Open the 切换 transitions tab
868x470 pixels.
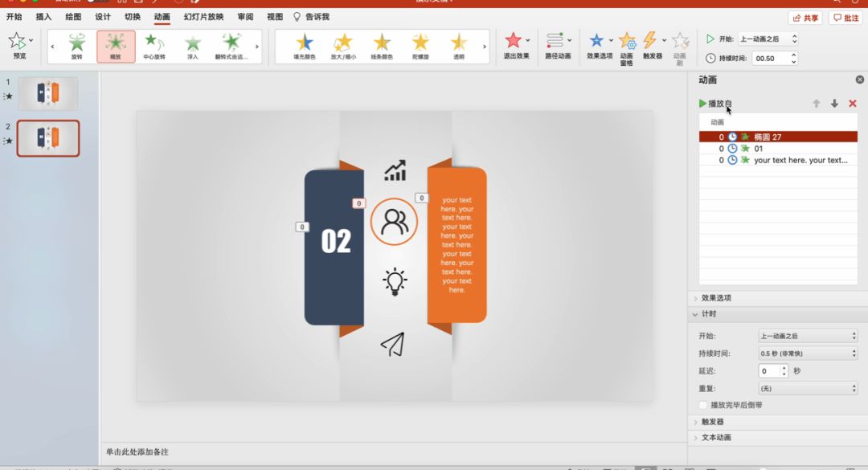click(133, 17)
